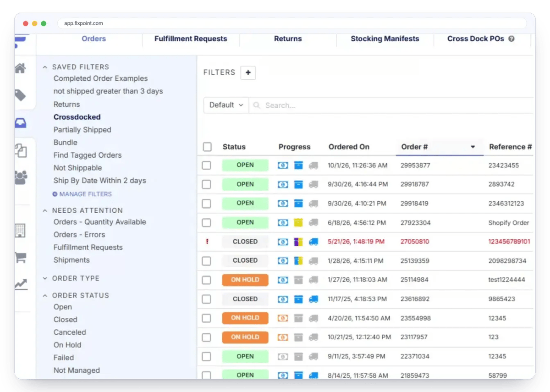Click payment icon for order 29953877
The height and width of the screenshot is (392, 550).
[283, 166]
